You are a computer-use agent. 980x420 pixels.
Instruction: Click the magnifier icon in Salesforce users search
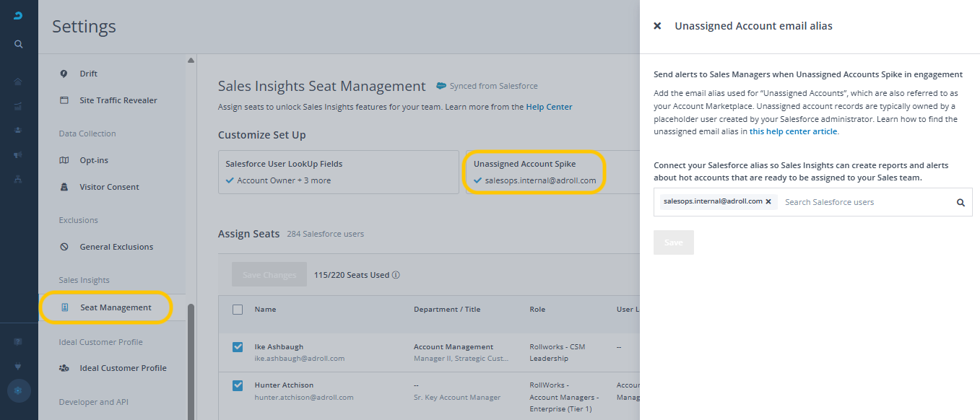click(x=961, y=203)
